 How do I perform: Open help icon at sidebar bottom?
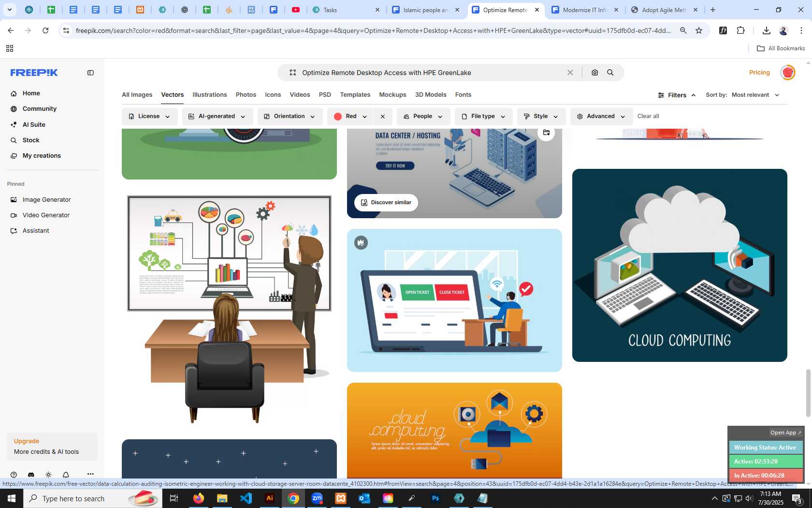click(x=14, y=475)
